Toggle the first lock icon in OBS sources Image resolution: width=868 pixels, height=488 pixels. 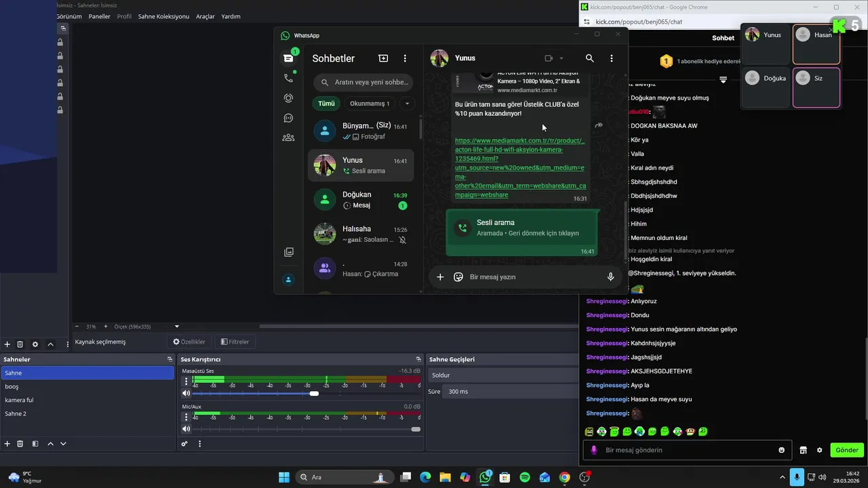[60, 42]
